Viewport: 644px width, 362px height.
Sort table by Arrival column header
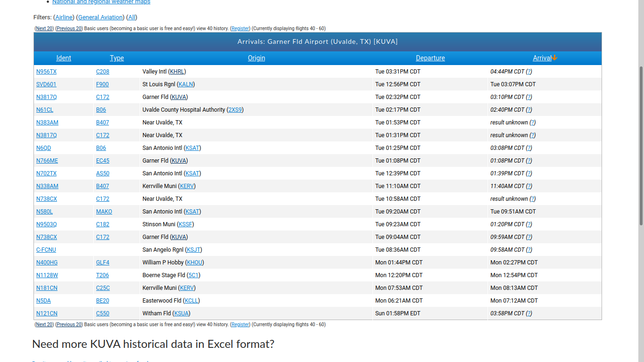[542, 58]
